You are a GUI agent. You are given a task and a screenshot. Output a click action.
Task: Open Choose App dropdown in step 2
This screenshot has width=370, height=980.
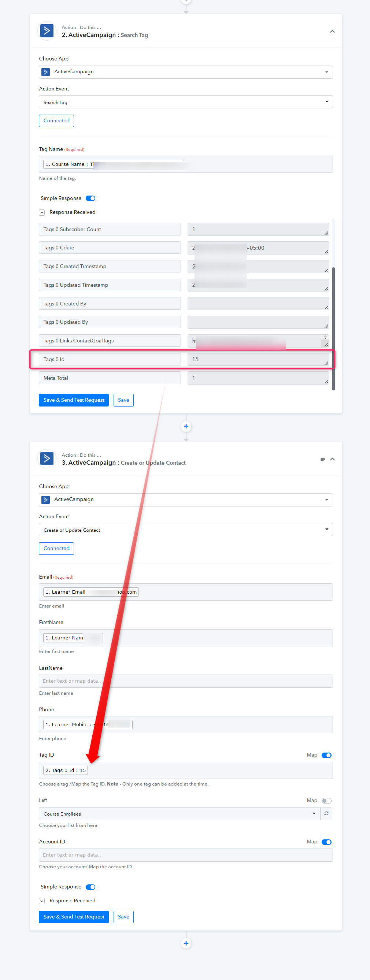[x=186, y=72]
